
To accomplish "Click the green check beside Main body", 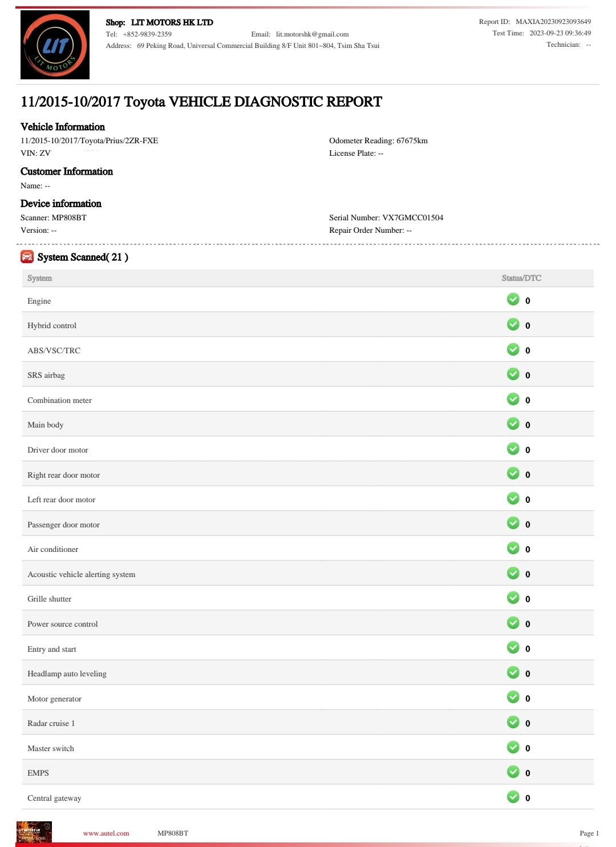I will coord(513,424).
